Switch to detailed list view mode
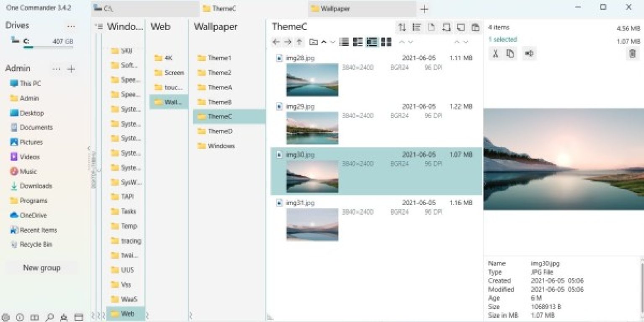 343,42
